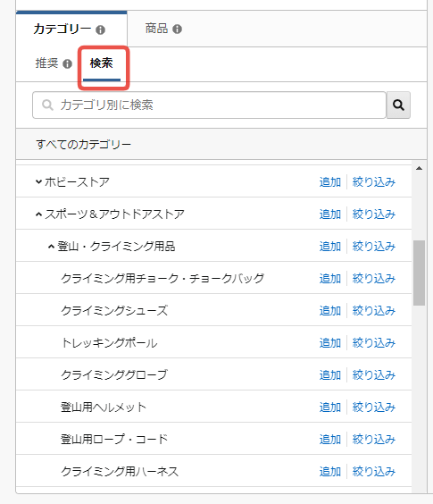Select the 登山用ヘルメット row label
433x504 pixels.
coord(104,407)
